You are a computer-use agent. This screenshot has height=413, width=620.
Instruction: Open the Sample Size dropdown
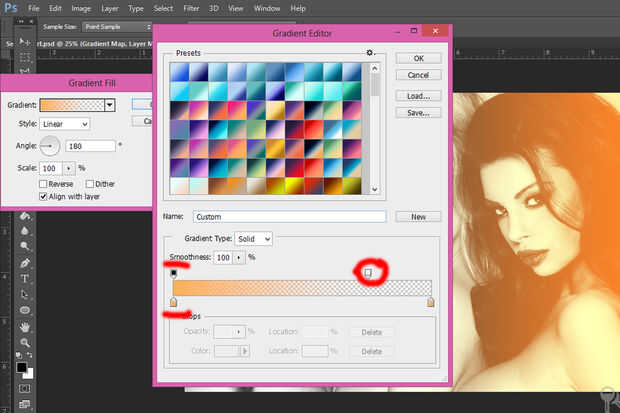(116, 27)
